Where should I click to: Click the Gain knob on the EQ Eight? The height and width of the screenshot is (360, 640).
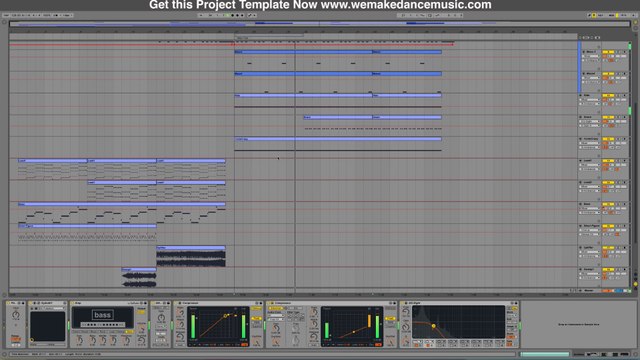click(x=406, y=328)
